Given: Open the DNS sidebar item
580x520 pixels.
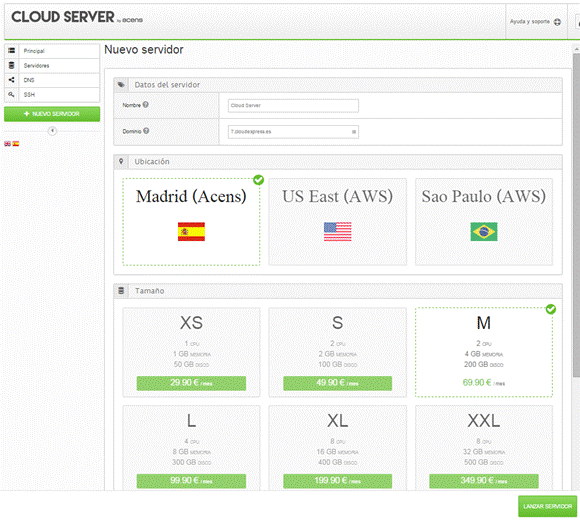Looking at the screenshot, I should point(52,80).
